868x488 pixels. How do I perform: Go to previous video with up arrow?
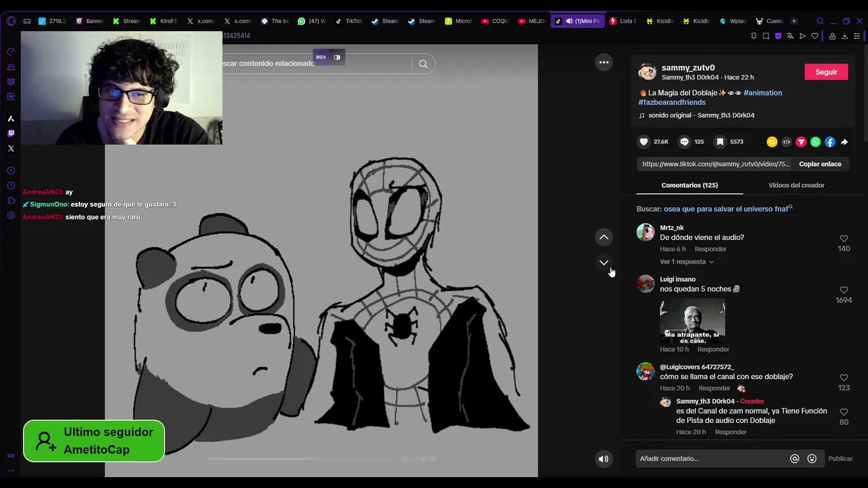pos(604,237)
